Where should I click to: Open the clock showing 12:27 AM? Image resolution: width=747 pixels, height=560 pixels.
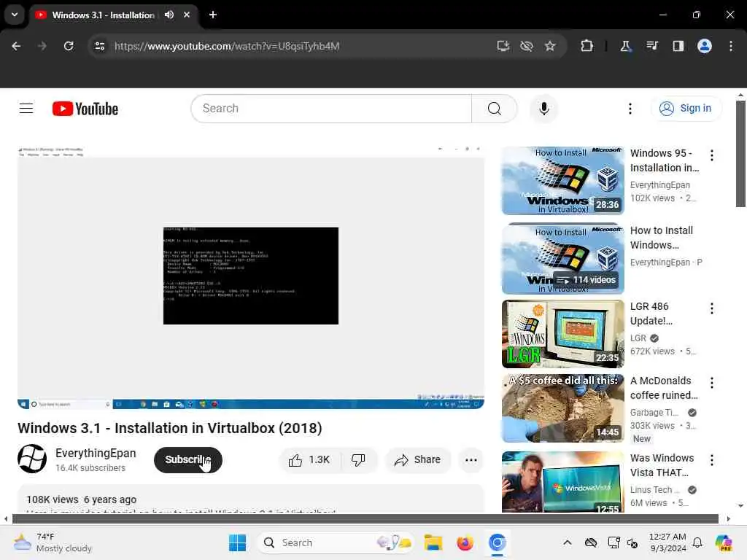[x=667, y=542]
